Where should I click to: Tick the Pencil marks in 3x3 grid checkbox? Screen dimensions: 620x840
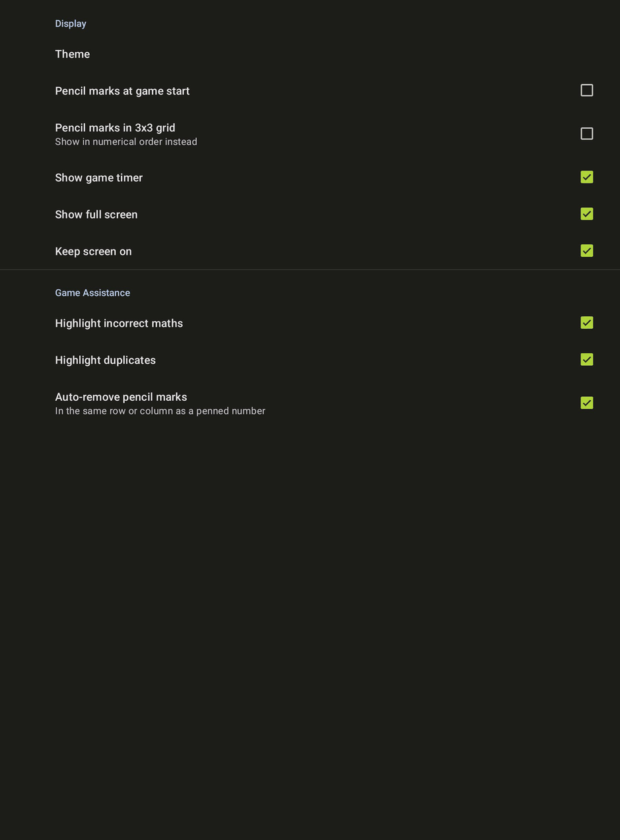[586, 134]
